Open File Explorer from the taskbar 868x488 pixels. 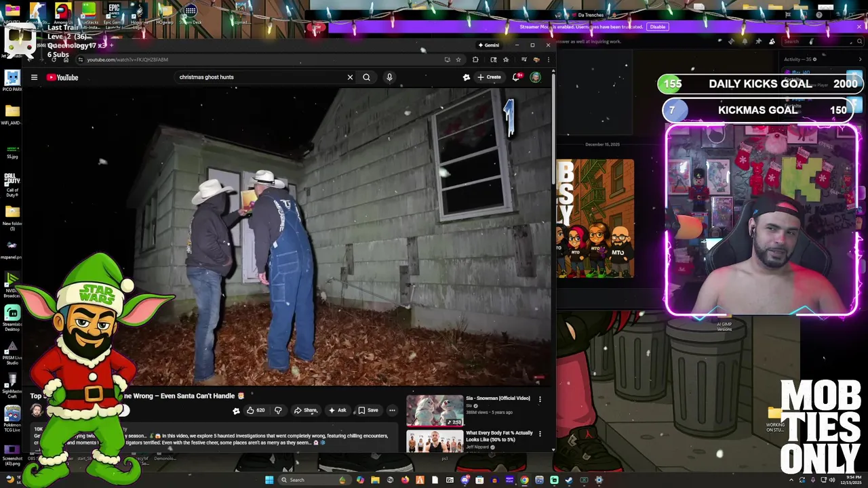point(375,480)
